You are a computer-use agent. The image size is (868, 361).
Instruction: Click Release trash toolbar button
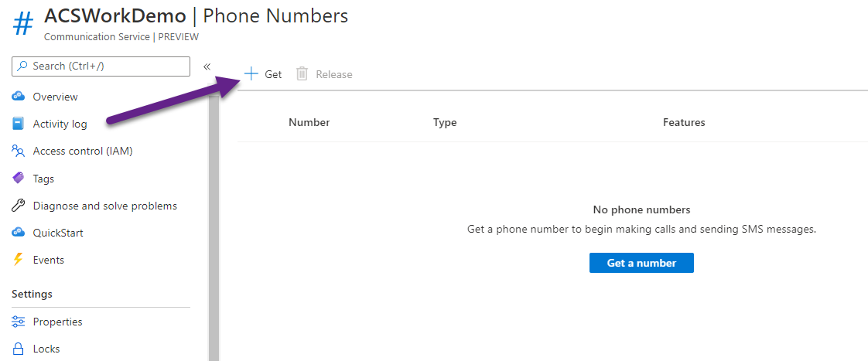point(324,74)
